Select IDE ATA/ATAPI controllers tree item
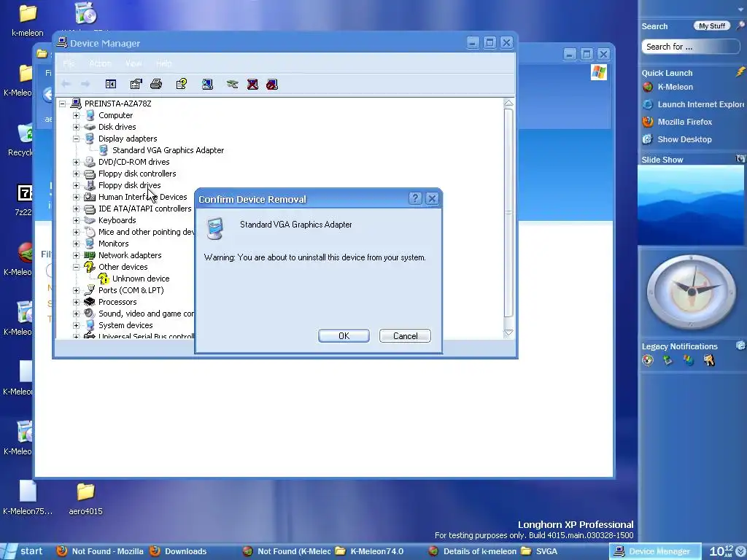The height and width of the screenshot is (560, 747). click(x=145, y=209)
